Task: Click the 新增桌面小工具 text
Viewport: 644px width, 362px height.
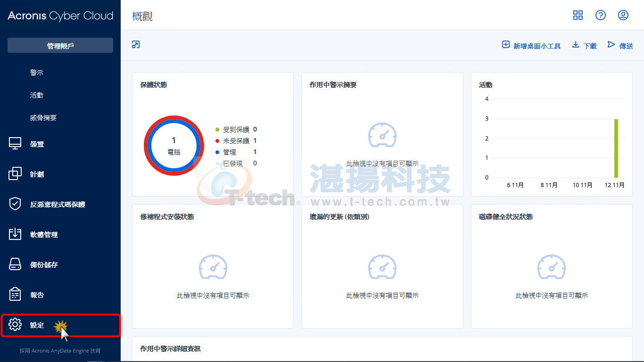Action: tap(537, 46)
